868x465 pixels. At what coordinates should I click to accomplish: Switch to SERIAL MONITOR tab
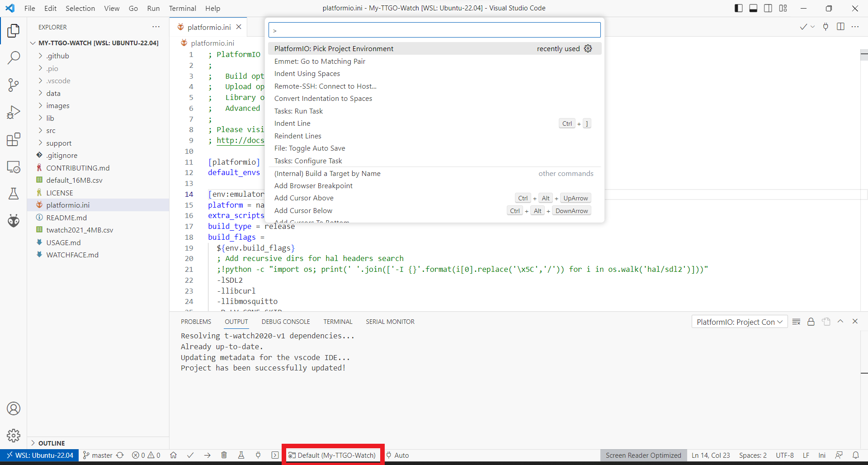pyautogui.click(x=390, y=322)
